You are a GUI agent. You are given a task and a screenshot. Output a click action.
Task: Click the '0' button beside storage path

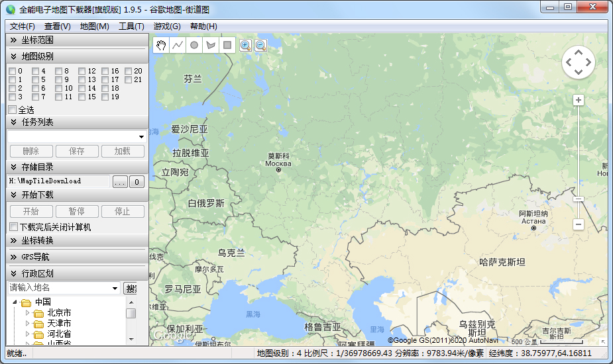pyautogui.click(x=137, y=181)
